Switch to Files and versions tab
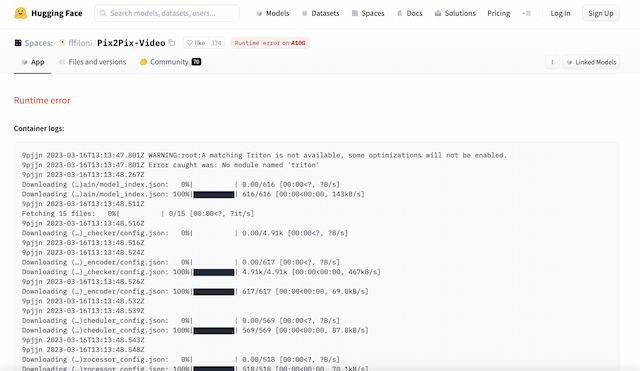 [x=92, y=62]
